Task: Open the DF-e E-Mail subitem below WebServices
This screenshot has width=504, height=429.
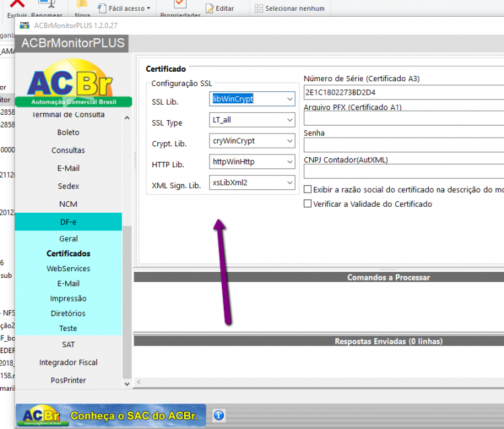Action: click(68, 284)
